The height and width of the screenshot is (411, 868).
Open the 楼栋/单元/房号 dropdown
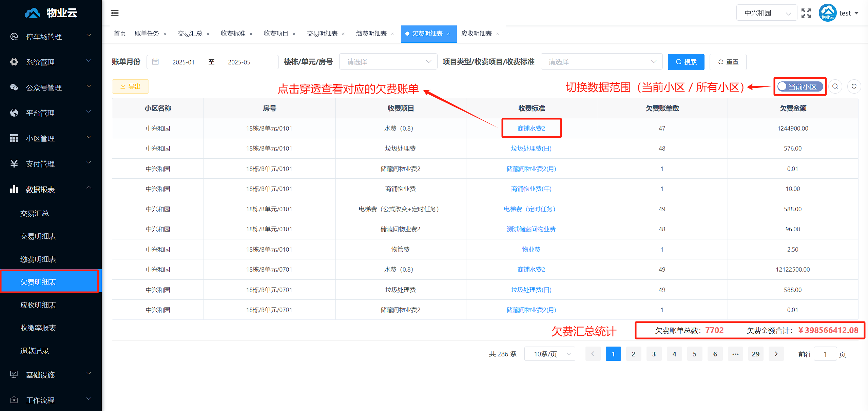click(x=388, y=62)
